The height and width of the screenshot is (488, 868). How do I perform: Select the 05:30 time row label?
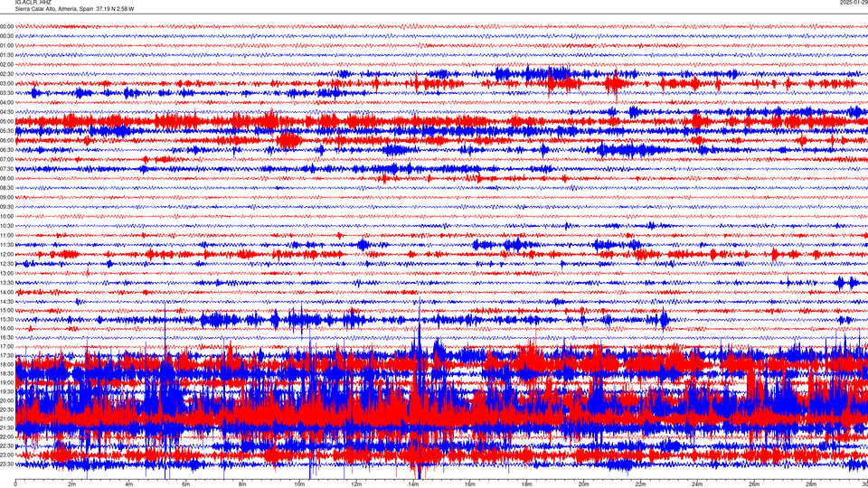(6, 130)
